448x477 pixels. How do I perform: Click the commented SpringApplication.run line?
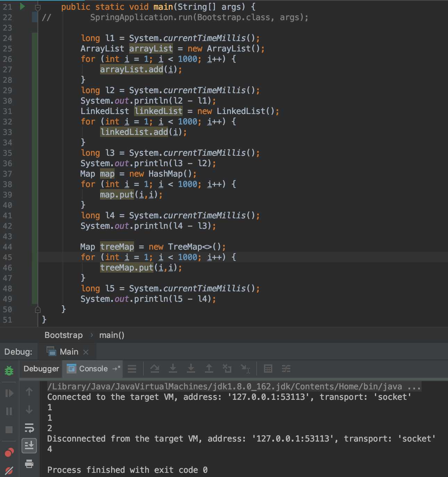[199, 17]
